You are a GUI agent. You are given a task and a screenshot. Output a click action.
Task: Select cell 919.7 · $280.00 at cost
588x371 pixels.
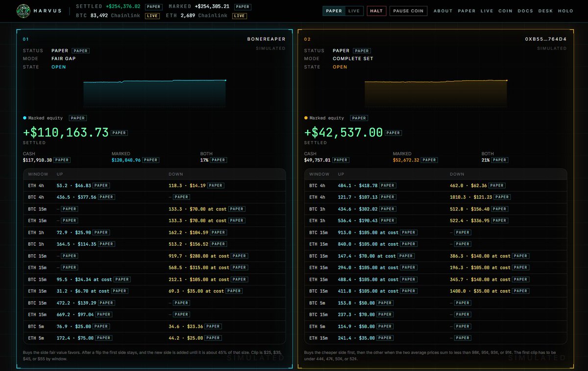pyautogui.click(x=199, y=256)
